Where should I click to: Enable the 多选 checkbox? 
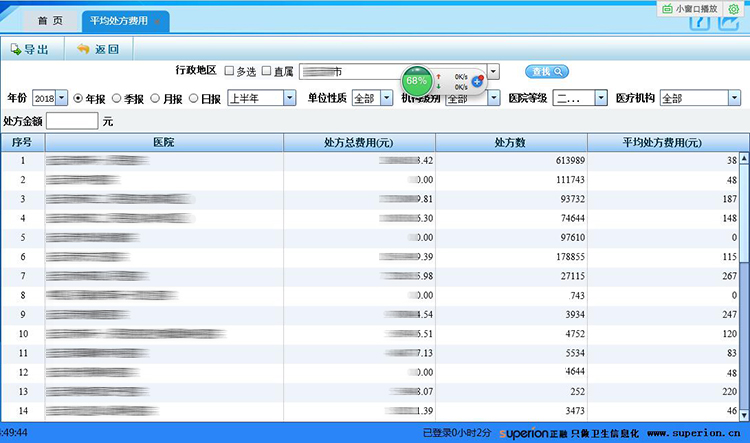229,71
